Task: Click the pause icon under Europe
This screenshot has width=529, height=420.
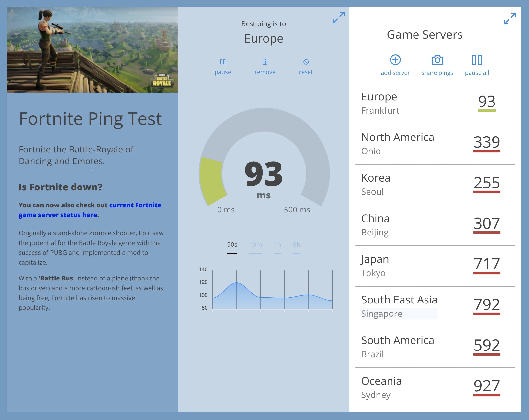Action: [x=223, y=62]
